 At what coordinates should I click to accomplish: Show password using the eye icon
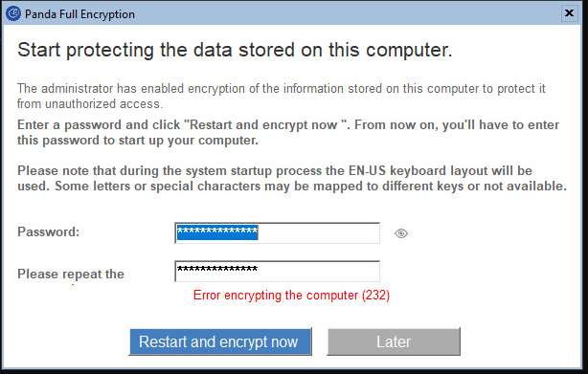click(401, 233)
